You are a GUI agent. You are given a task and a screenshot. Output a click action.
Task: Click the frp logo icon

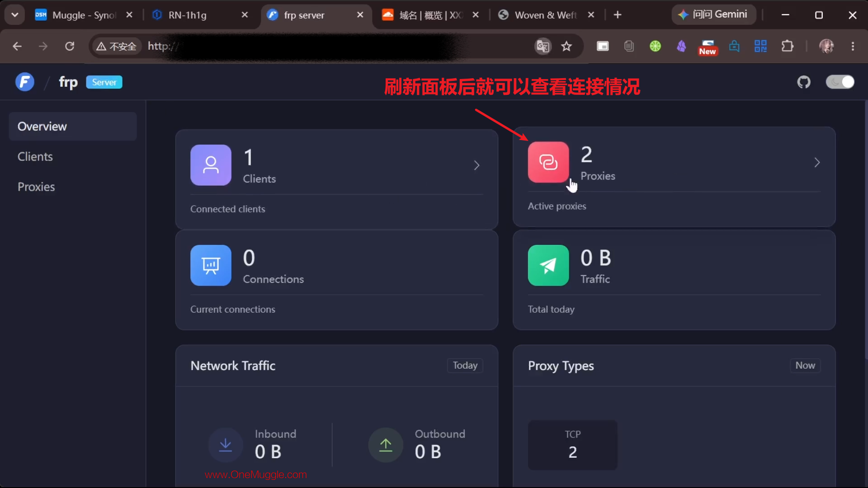(x=25, y=82)
